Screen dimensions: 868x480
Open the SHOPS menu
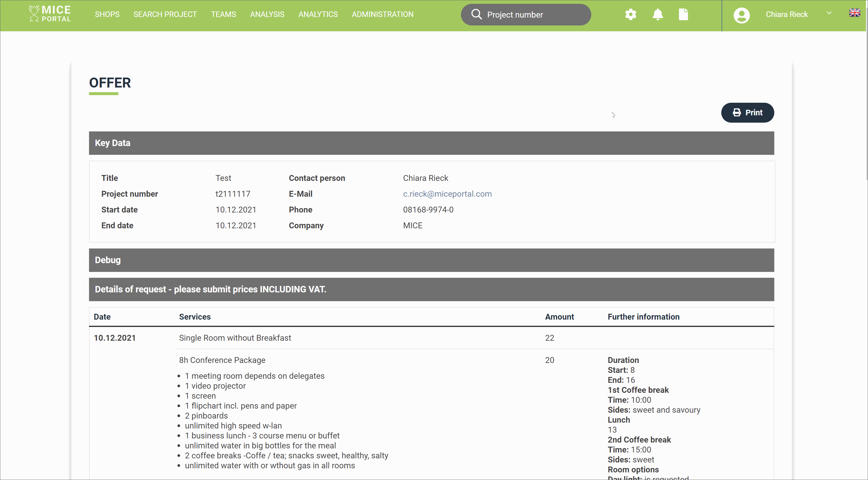107,14
